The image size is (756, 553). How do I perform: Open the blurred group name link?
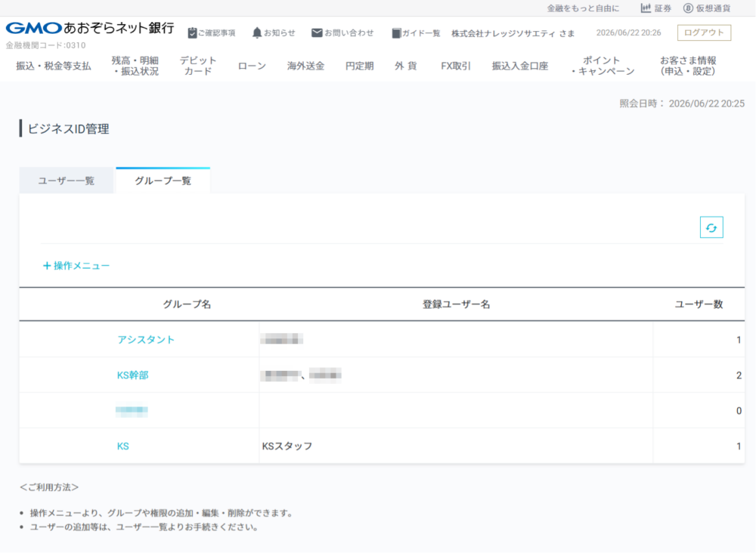point(132,410)
